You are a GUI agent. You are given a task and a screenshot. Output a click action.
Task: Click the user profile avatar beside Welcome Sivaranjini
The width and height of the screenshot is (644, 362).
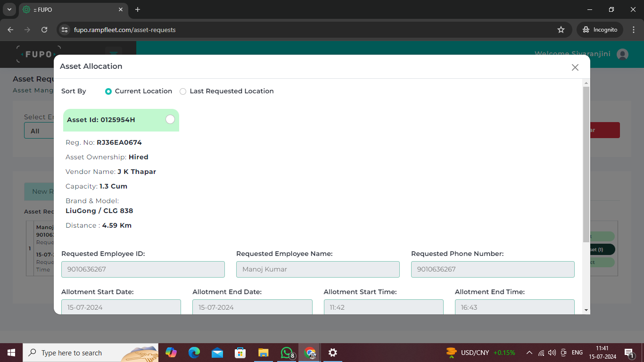[x=621, y=54]
